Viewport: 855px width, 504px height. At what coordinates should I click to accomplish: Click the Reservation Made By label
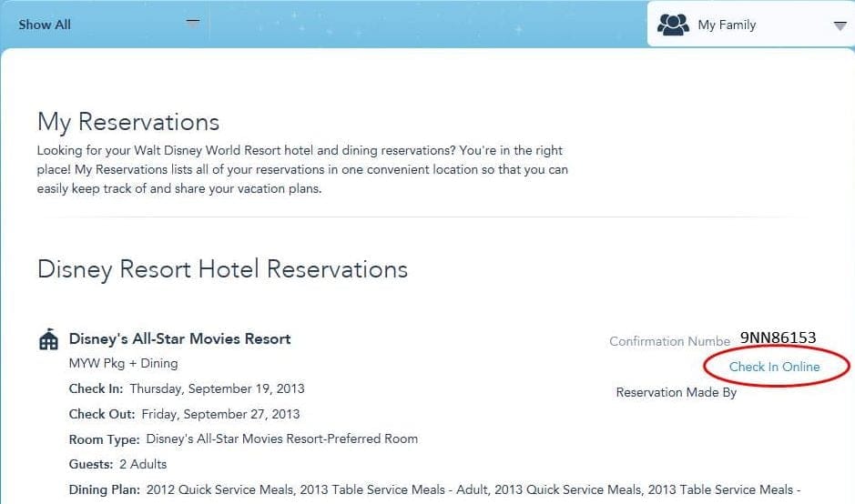pyautogui.click(x=676, y=392)
